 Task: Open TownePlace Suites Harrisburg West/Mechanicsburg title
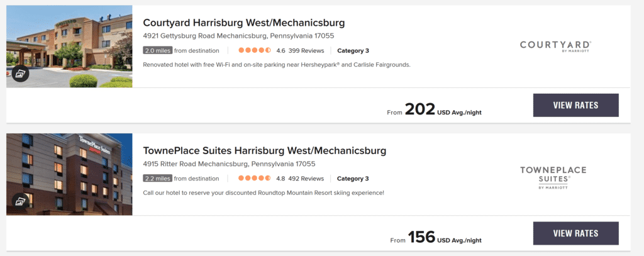pos(264,151)
